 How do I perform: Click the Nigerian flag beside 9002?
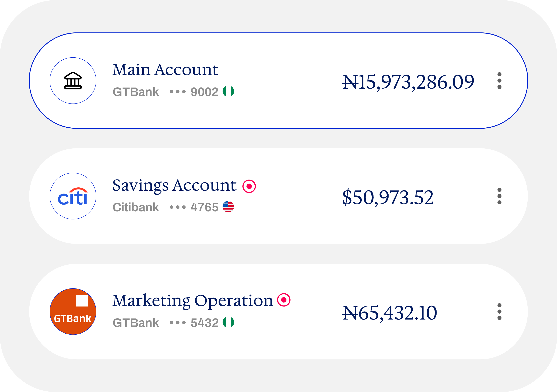click(228, 91)
